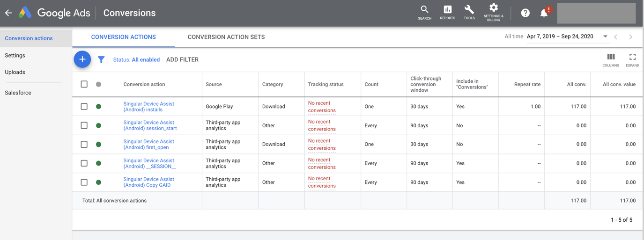644x240 pixels.
Task: Click the 1 - 5 of 5 pagination text
Action: click(622, 220)
